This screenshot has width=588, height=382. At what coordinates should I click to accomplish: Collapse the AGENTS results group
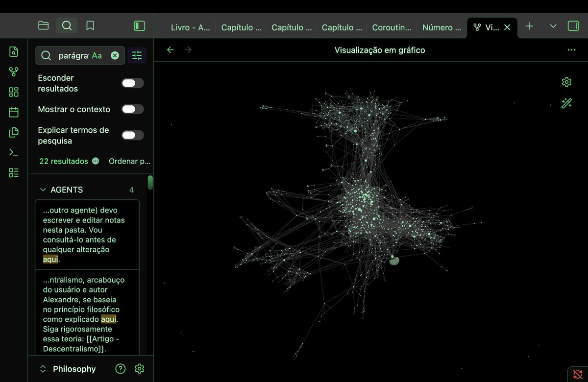(43, 190)
